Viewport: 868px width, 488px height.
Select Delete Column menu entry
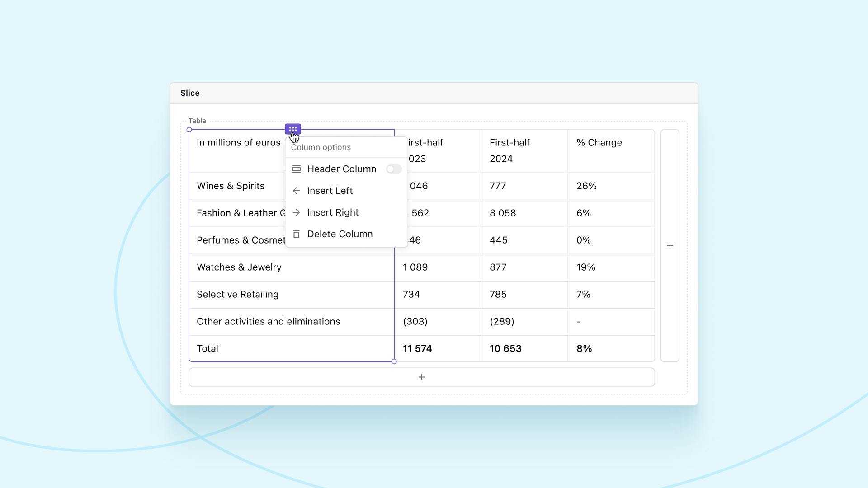[340, 234]
